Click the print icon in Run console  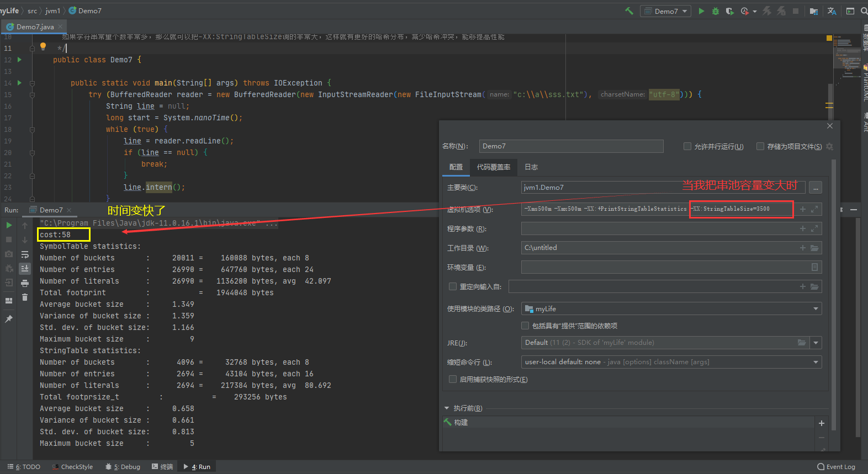pos(25,283)
